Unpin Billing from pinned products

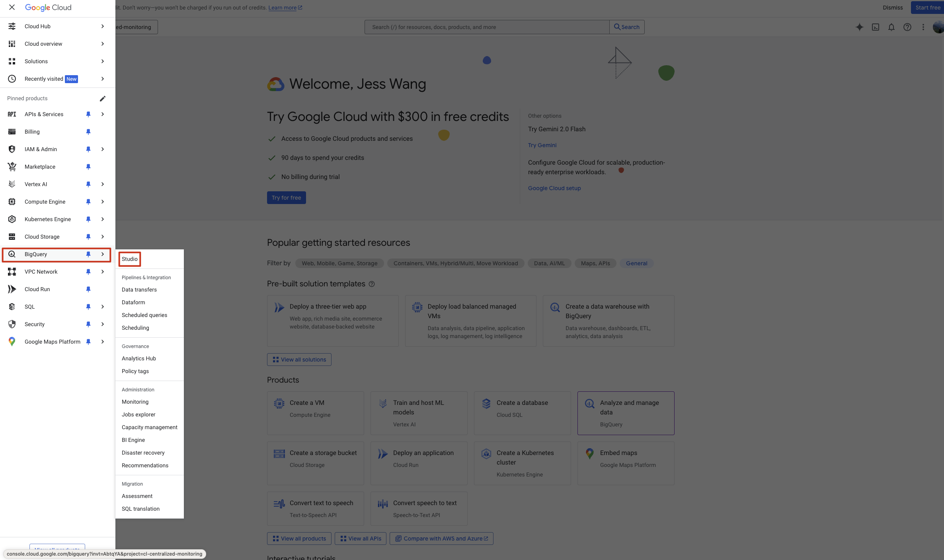[x=88, y=132]
